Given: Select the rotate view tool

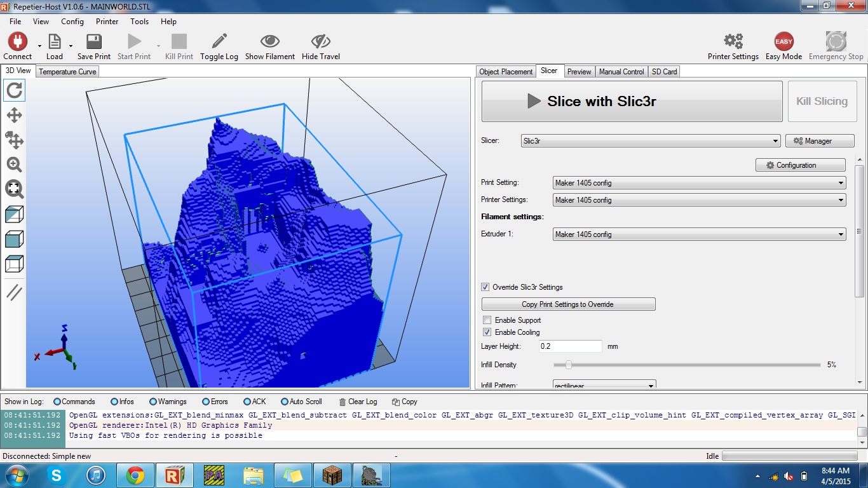Looking at the screenshot, I should [14, 90].
